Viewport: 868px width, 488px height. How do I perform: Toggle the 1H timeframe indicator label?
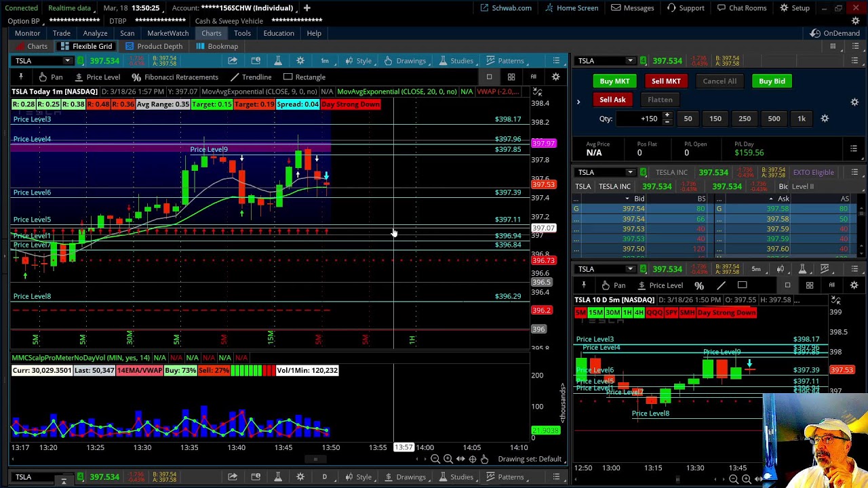click(x=627, y=312)
